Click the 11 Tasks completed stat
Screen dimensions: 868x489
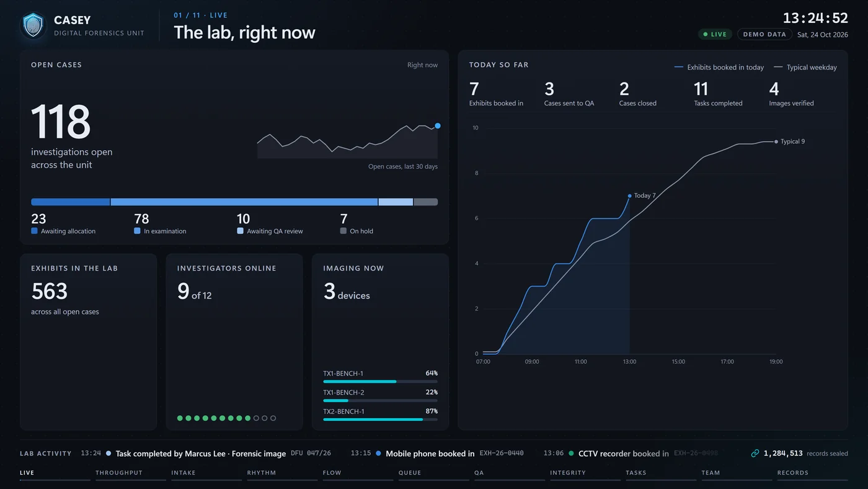click(718, 94)
